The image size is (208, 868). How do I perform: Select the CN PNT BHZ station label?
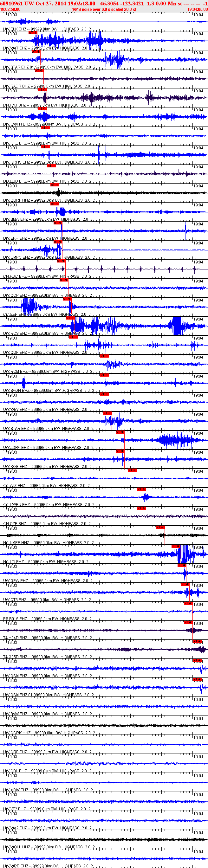47,105
